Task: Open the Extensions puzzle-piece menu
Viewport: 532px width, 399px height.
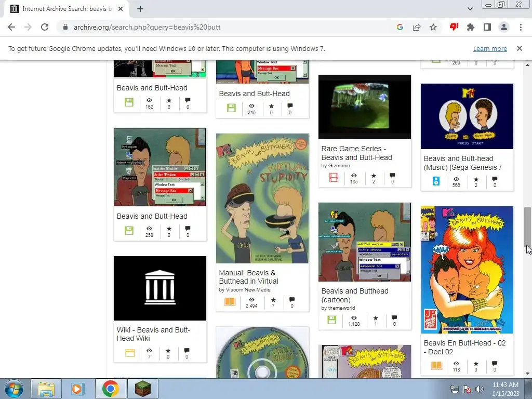Action: (x=471, y=27)
